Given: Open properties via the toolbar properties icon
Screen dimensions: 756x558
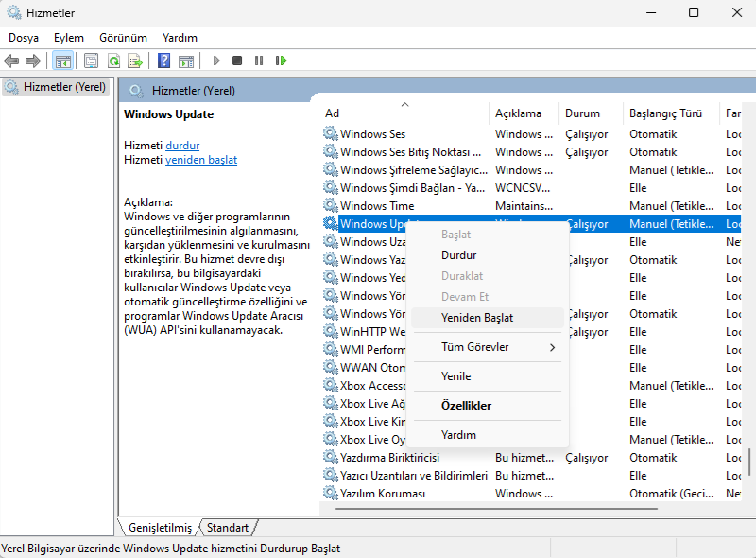Looking at the screenshot, I should (89, 60).
